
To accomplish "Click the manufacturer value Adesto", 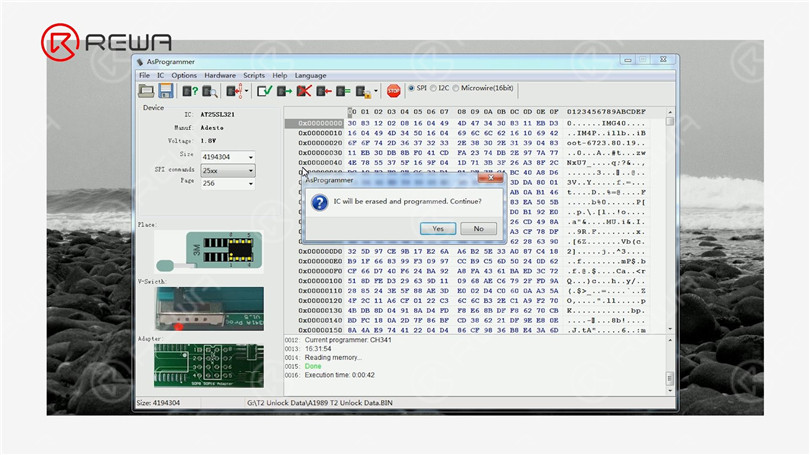I will pyautogui.click(x=212, y=128).
